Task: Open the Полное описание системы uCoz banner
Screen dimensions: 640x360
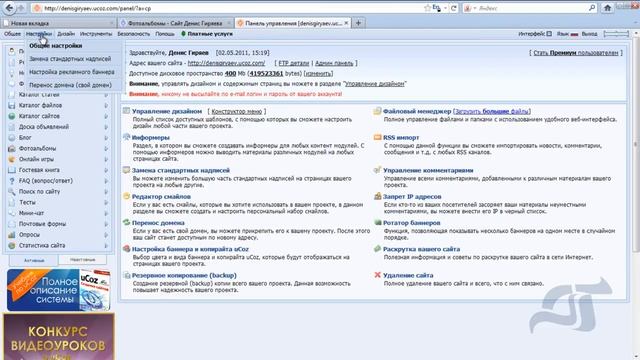Action: point(58,290)
